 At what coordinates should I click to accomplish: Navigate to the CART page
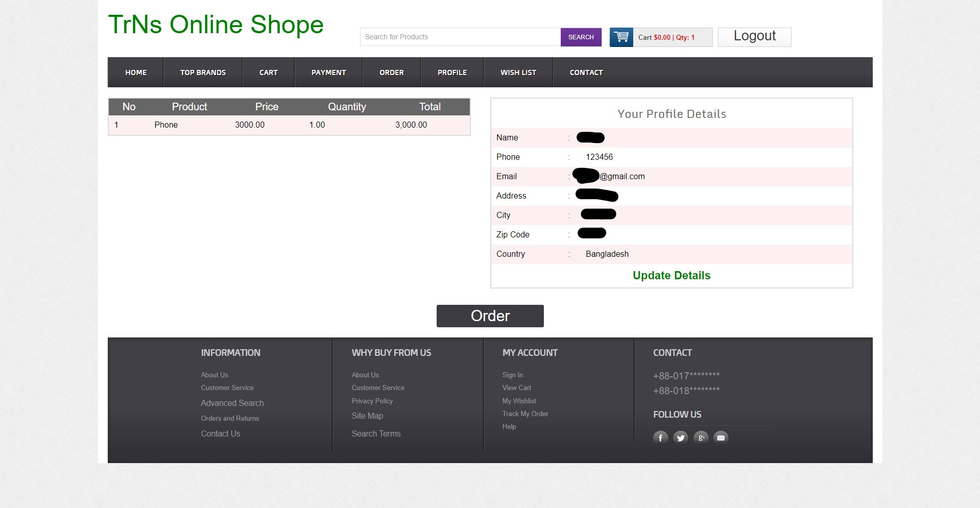click(x=269, y=72)
